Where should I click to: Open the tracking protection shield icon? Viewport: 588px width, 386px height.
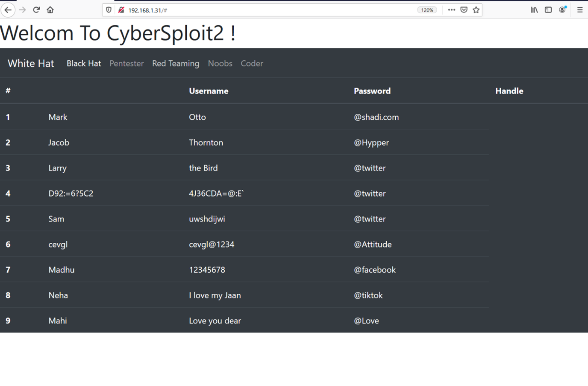[109, 10]
